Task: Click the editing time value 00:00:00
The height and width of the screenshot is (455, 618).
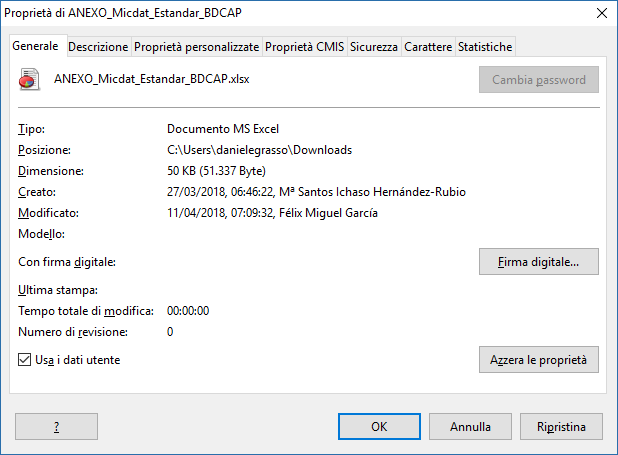Action: (188, 311)
